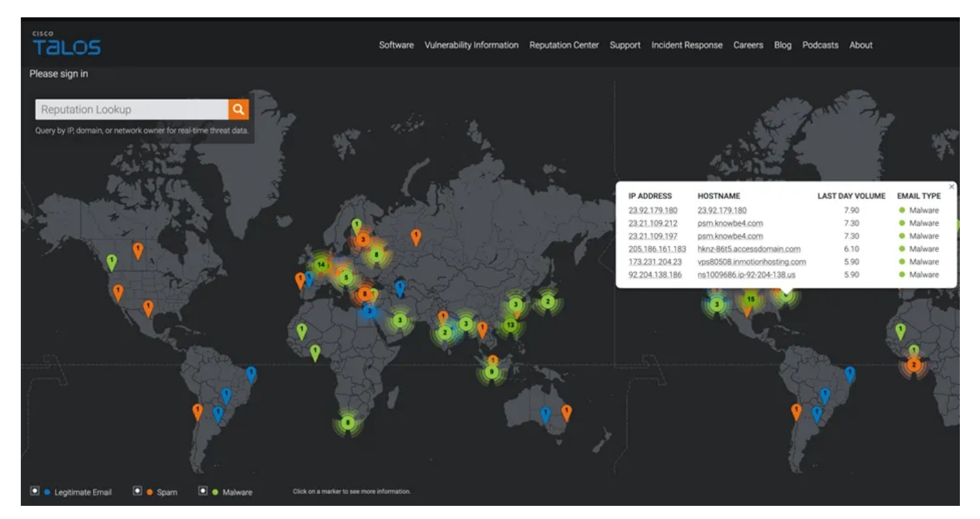
Task: Toggle the Spam filter checkbox
Action: [137, 491]
